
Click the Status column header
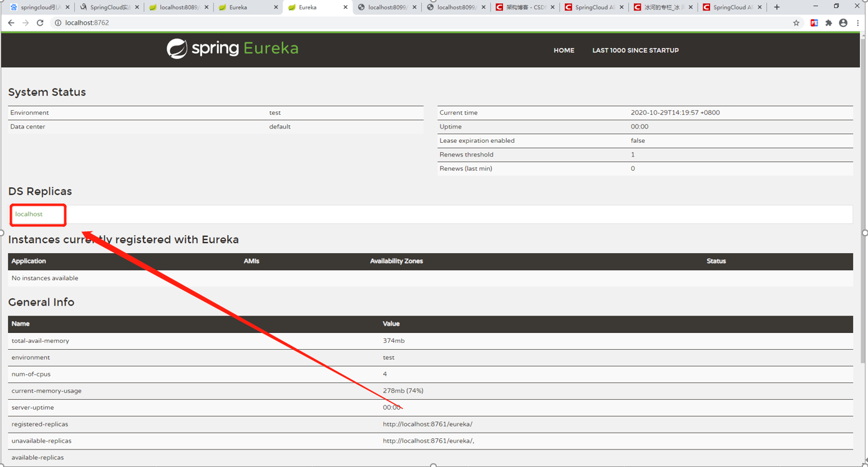[716, 261]
